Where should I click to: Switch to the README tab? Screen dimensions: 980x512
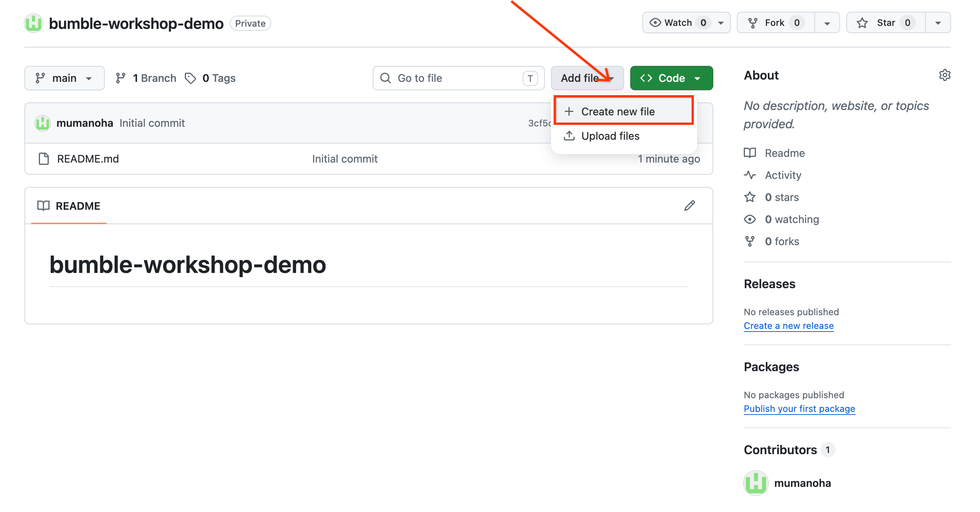pyautogui.click(x=69, y=206)
